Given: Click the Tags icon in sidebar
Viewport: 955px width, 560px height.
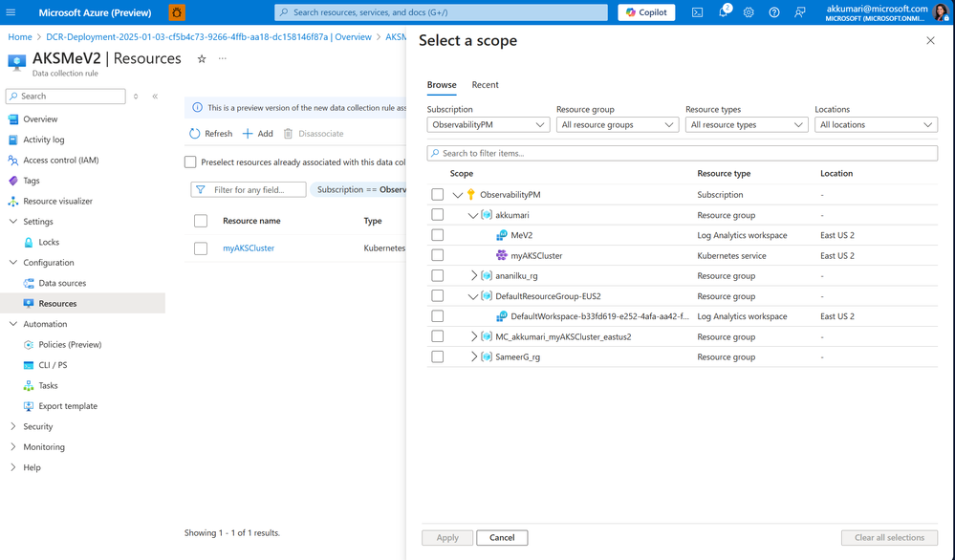Looking at the screenshot, I should coord(12,181).
